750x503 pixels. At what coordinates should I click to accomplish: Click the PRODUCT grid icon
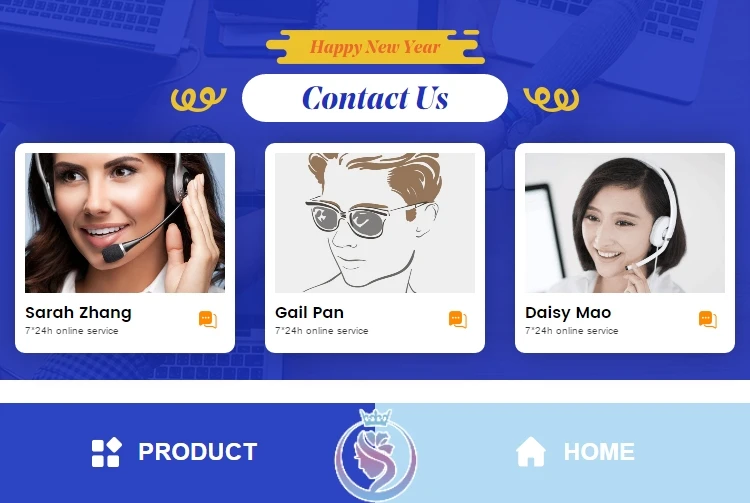click(106, 452)
